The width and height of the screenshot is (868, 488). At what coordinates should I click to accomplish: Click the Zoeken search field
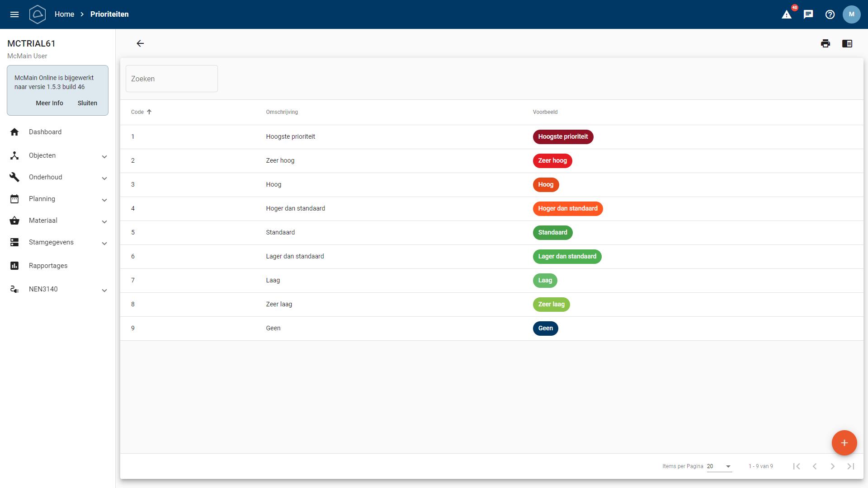pos(172,79)
